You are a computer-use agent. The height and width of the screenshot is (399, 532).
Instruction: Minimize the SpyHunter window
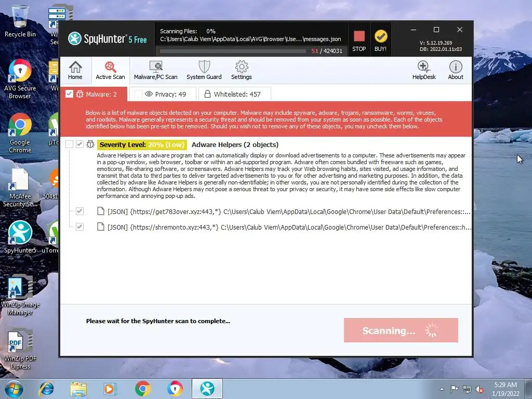[x=413, y=30]
